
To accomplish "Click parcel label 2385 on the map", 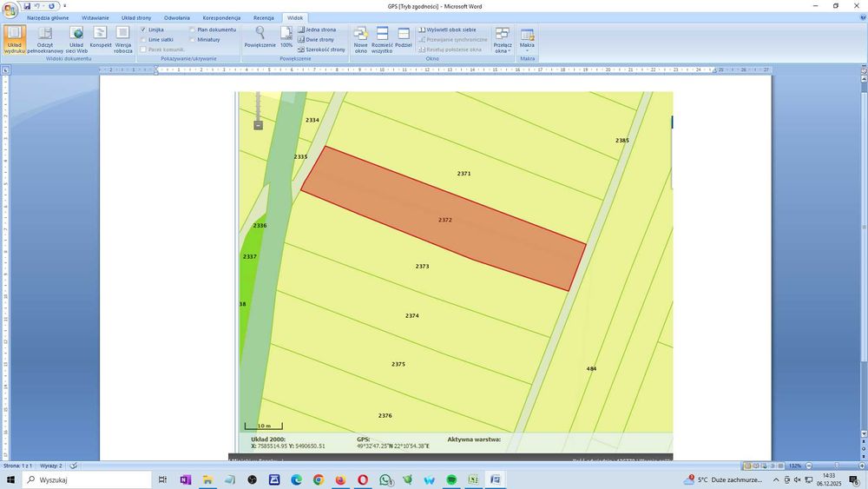I will pos(622,140).
